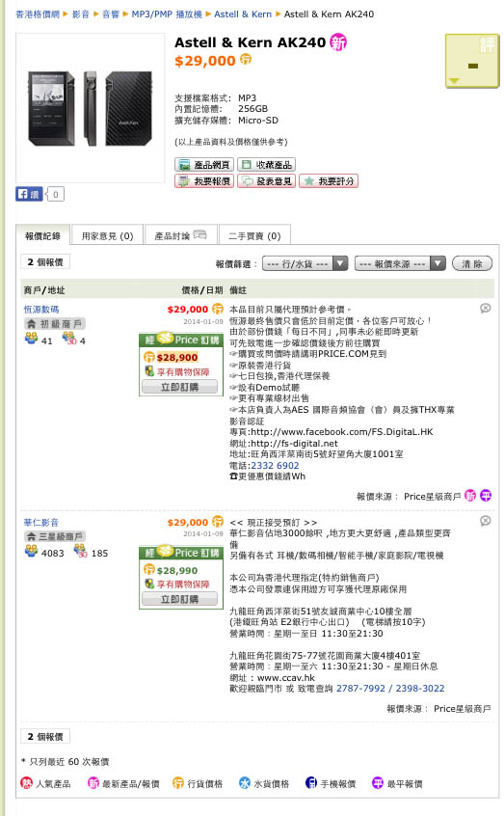
Task: Click 立即訂購 under the $28,990 offer
Action: [180, 600]
